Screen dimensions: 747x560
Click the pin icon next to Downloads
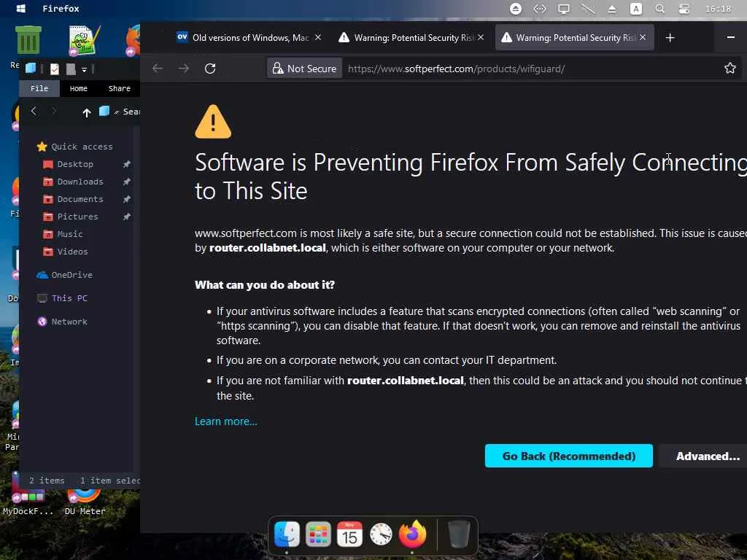click(x=127, y=182)
